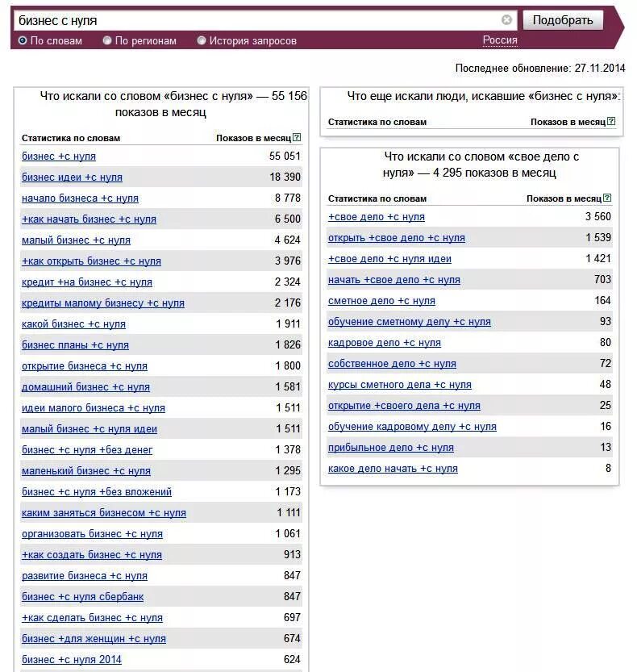Follow the 'кредит +на бизнес +с нуля' link
The image size is (637, 672).
(x=87, y=282)
